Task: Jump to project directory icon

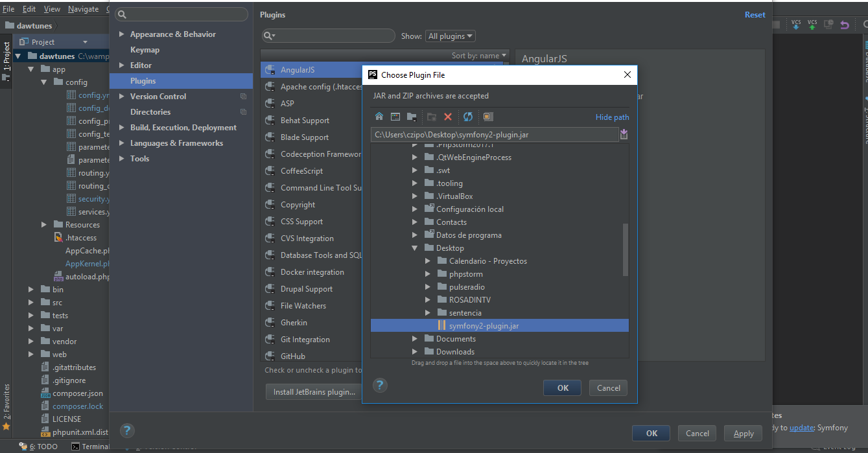Action: pos(412,117)
